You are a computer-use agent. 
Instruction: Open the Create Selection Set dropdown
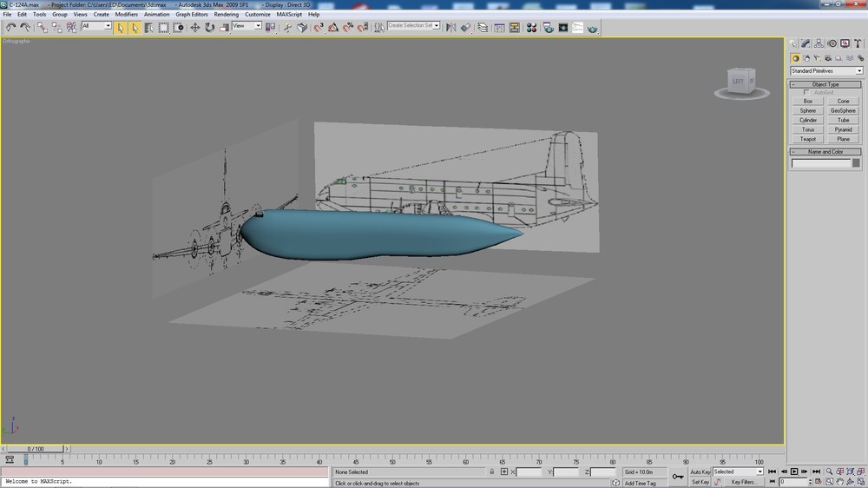pyautogui.click(x=413, y=25)
